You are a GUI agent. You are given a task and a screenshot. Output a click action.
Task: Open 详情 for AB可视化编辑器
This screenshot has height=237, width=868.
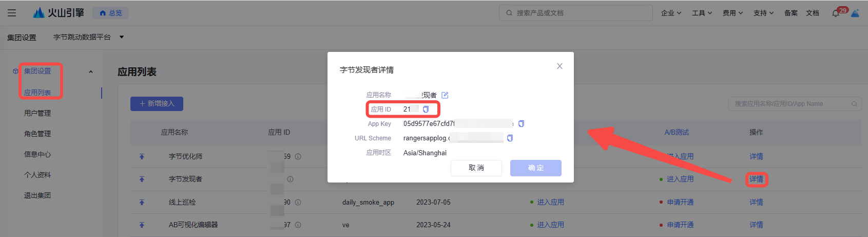(756, 225)
